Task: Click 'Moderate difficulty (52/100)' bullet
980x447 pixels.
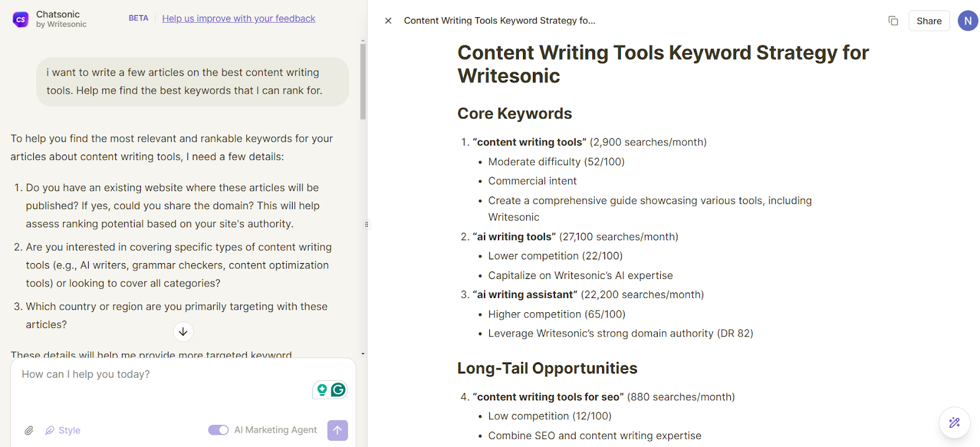Action: pyautogui.click(x=556, y=162)
